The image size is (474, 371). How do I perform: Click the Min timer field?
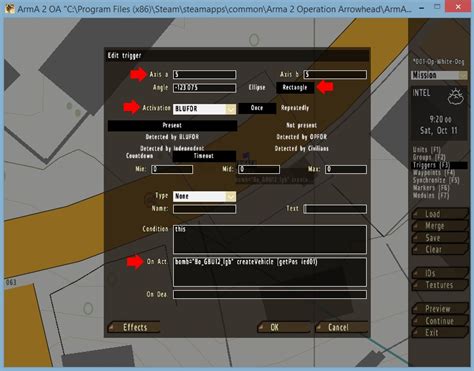point(172,169)
